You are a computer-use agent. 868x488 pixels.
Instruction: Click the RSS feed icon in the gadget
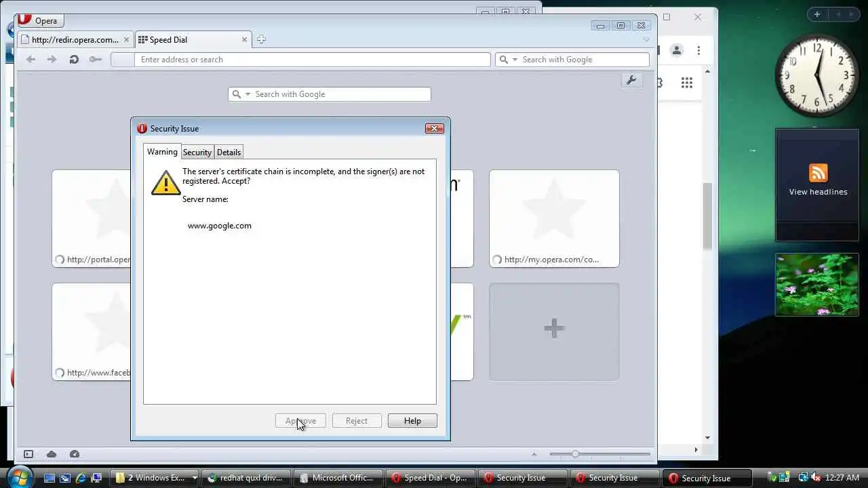click(818, 173)
